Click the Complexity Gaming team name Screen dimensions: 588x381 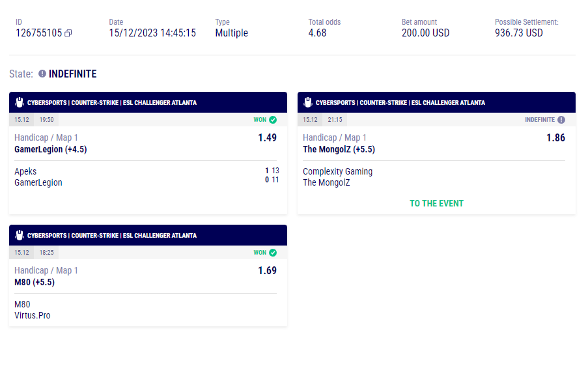pyautogui.click(x=337, y=171)
